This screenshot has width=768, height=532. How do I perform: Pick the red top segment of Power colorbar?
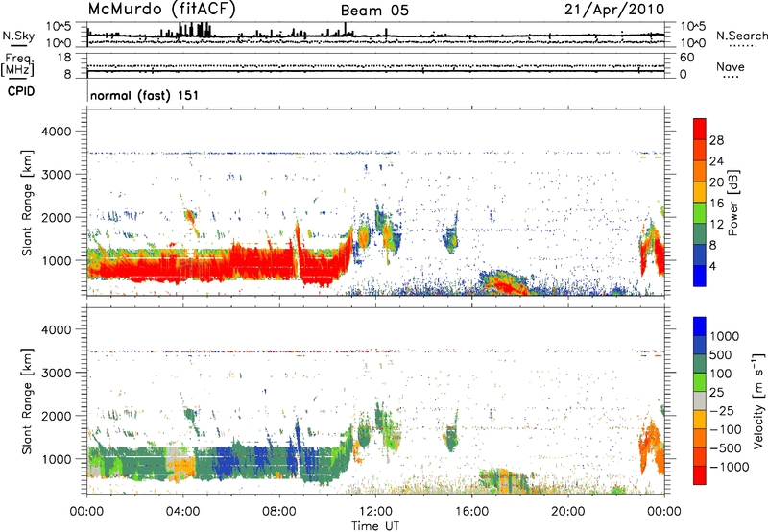click(x=700, y=129)
